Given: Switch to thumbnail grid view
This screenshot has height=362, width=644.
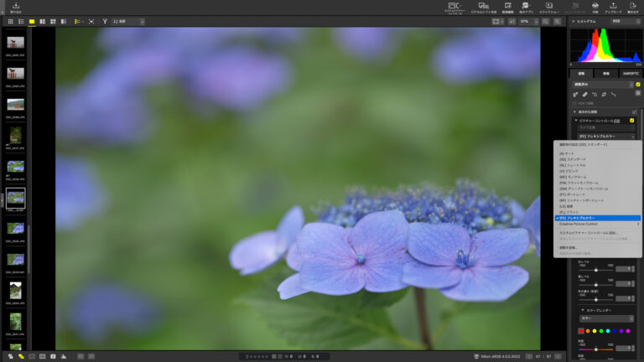Looking at the screenshot, I should point(10,21).
